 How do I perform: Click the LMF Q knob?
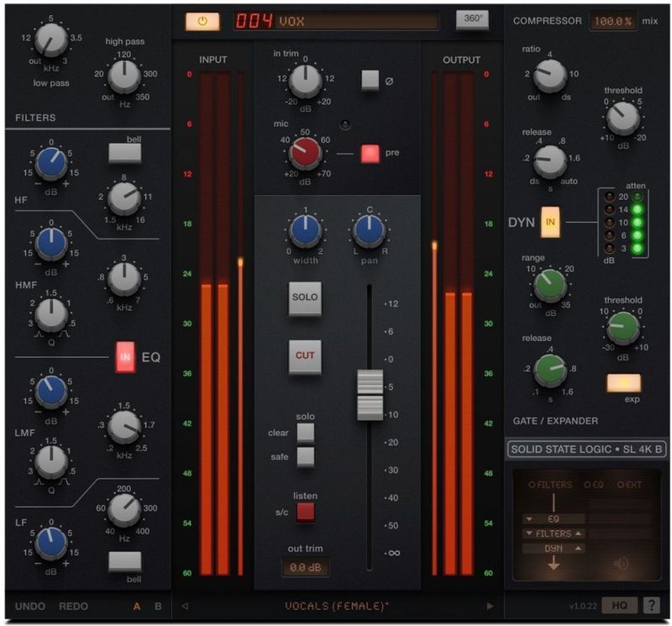(x=51, y=462)
